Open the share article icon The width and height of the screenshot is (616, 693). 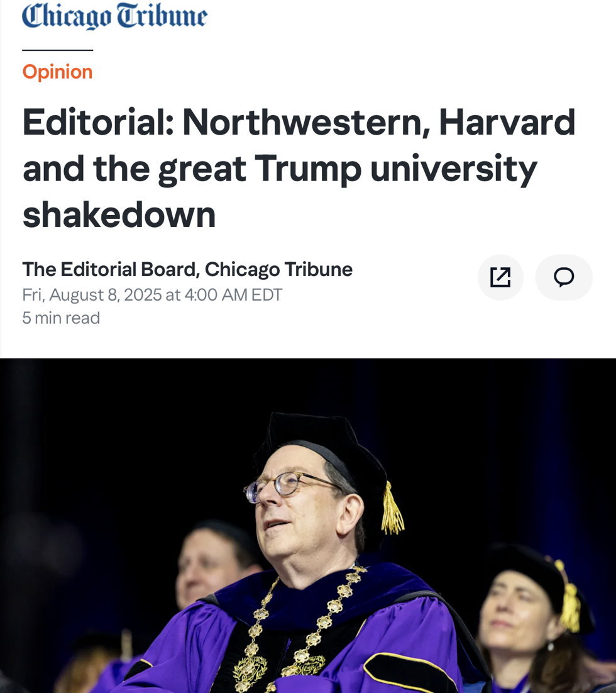[x=500, y=277]
